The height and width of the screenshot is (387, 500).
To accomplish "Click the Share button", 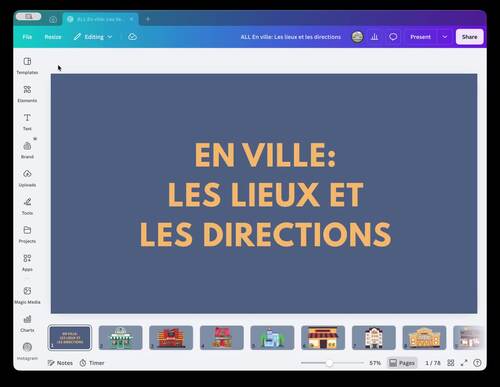I will (x=469, y=37).
